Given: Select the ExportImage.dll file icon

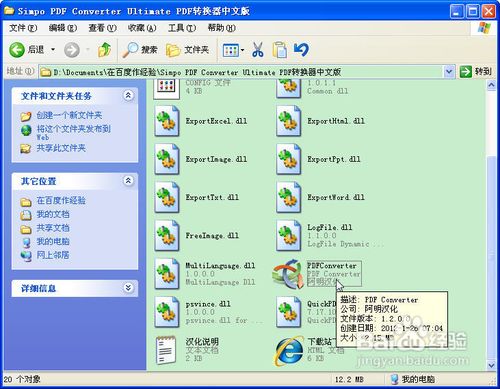Looking at the screenshot, I should pyautogui.click(x=167, y=159).
